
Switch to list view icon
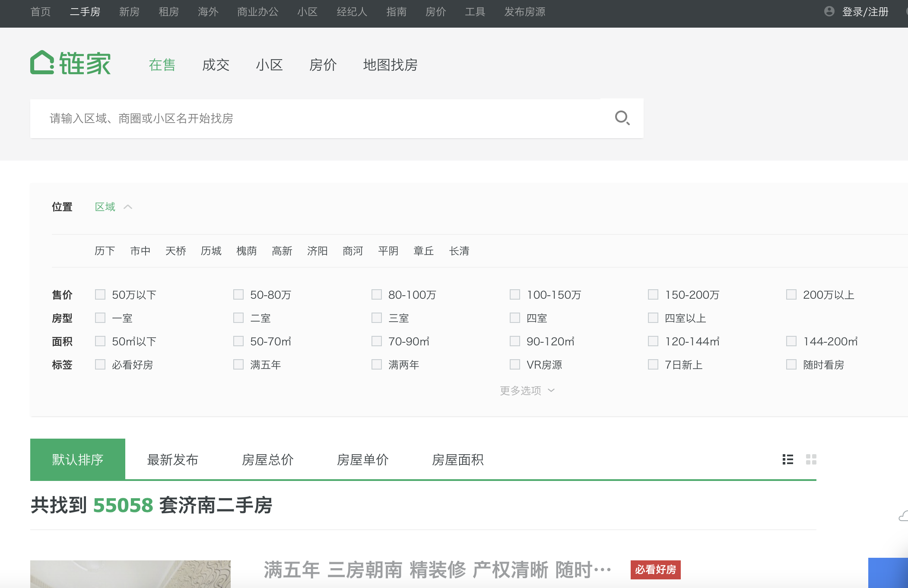[x=788, y=459]
